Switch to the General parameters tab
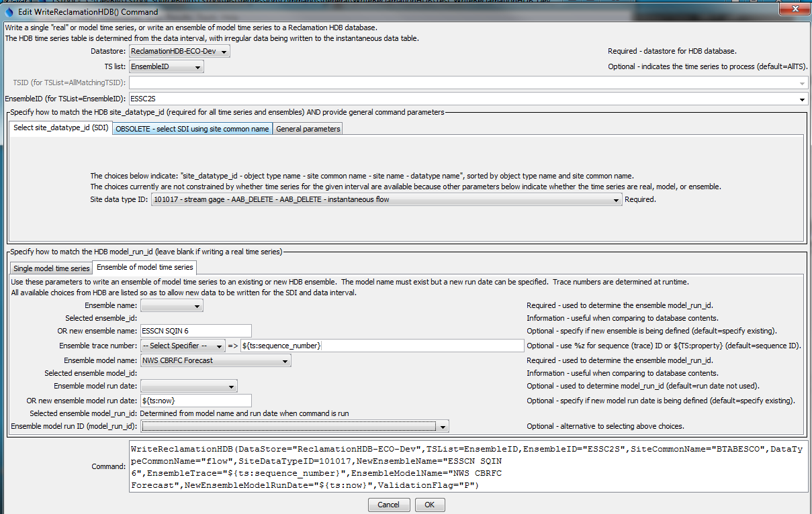The image size is (812, 514). point(307,128)
